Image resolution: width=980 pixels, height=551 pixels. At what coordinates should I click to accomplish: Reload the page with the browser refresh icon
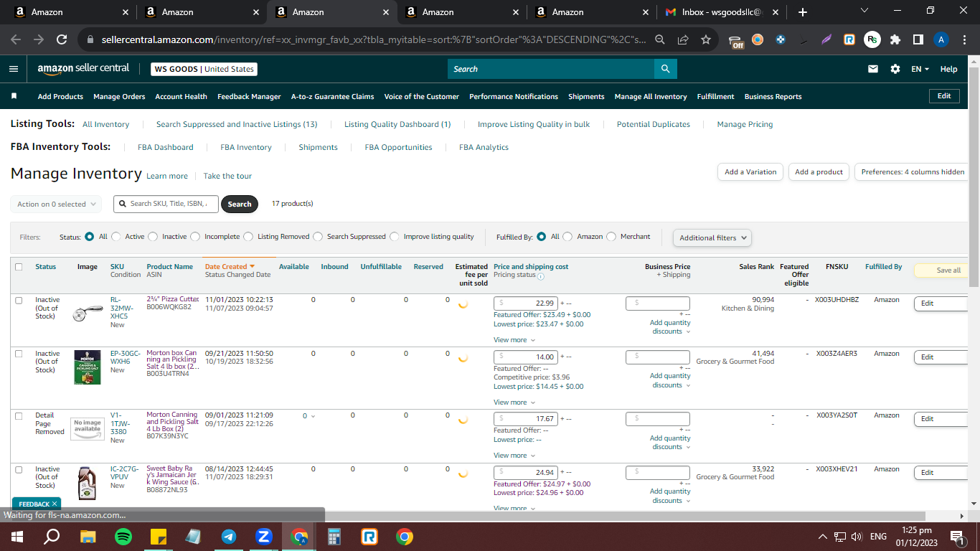(x=62, y=40)
